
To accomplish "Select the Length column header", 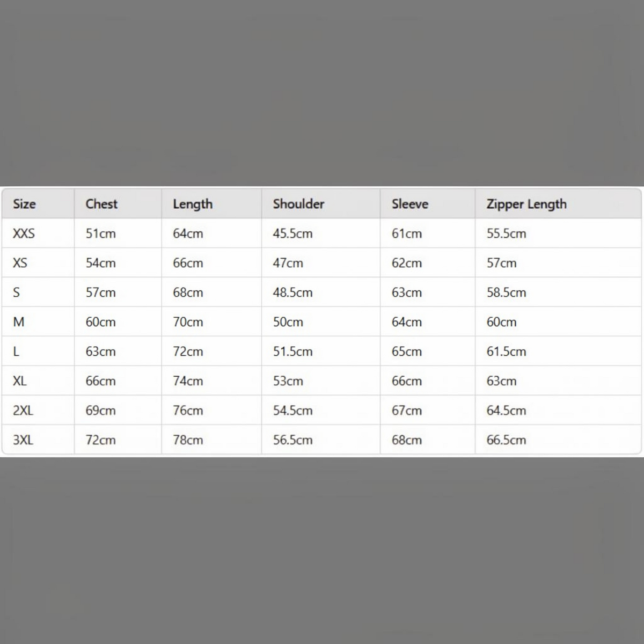I will 193,204.
